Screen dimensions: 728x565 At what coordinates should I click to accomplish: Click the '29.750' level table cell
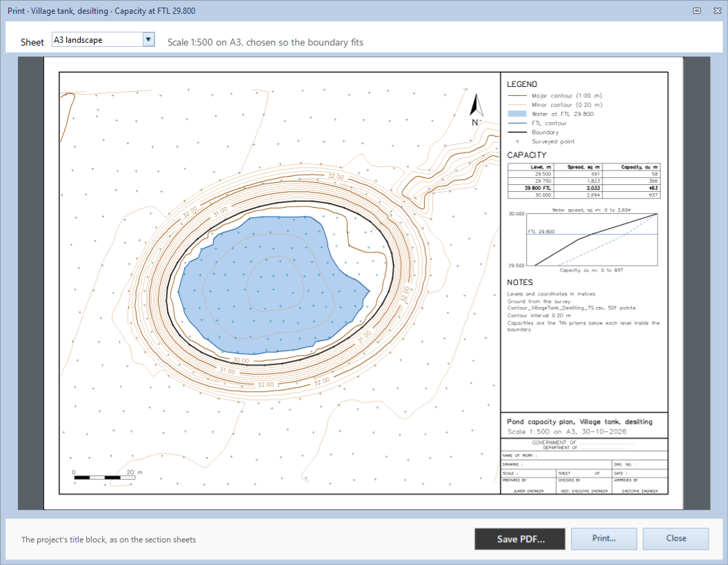[x=530, y=181]
